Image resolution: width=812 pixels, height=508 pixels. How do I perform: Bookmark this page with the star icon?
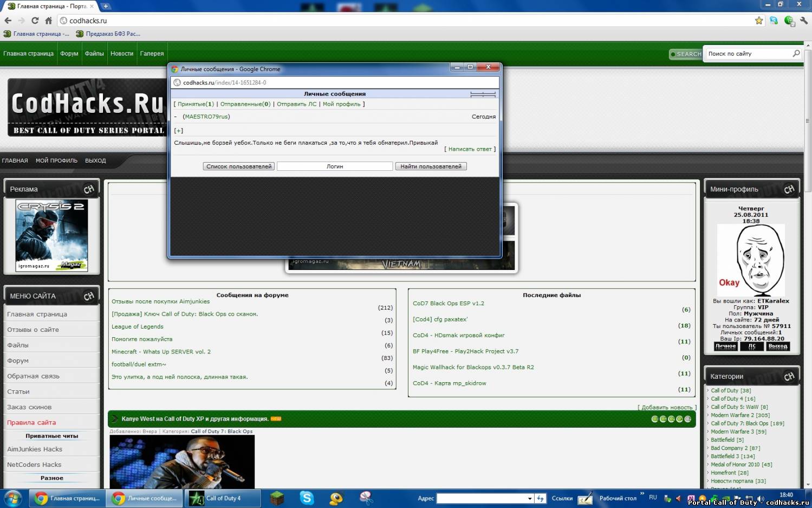pyautogui.click(x=759, y=21)
